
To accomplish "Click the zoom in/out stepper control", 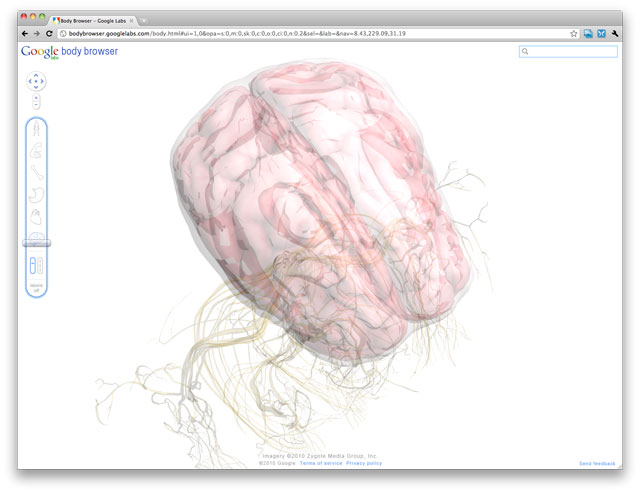I will coord(36,101).
